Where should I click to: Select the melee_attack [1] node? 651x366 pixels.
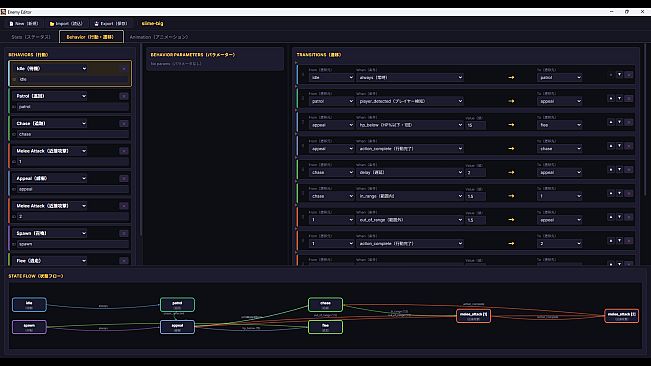(x=473, y=316)
